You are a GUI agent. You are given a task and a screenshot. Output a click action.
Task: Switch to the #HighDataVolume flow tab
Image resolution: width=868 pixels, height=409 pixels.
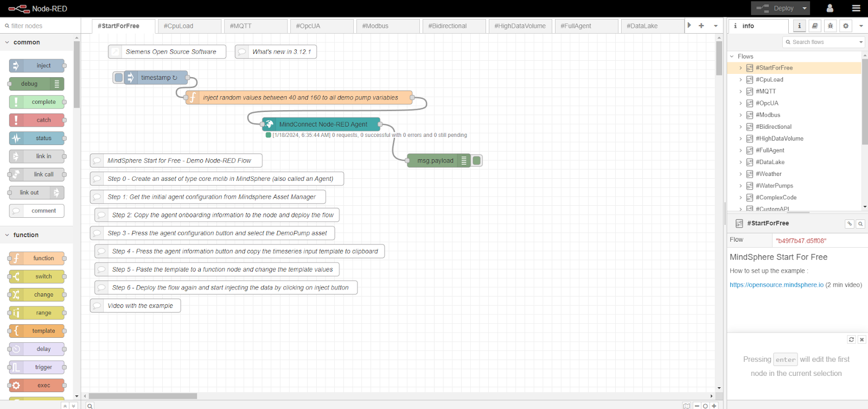coord(520,26)
